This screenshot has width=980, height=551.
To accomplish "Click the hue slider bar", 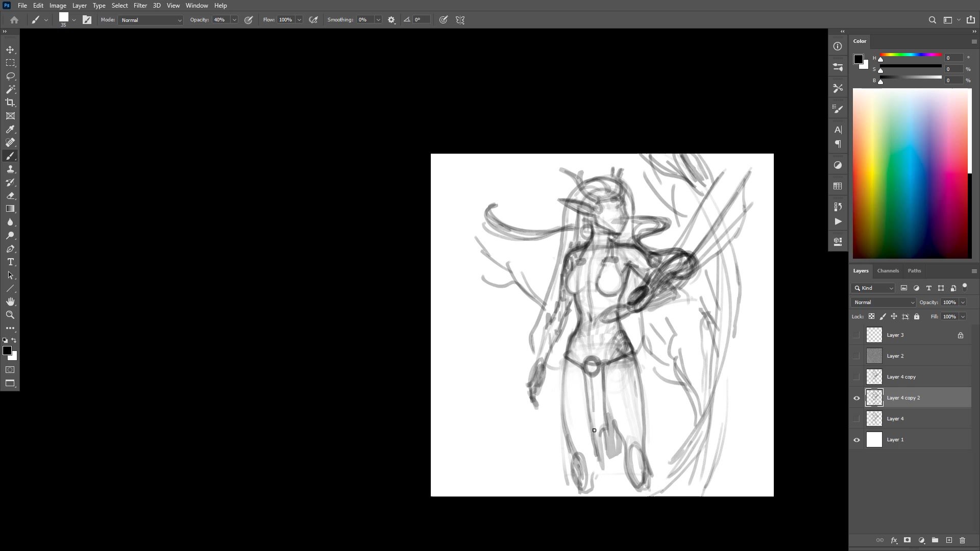I will (911, 55).
